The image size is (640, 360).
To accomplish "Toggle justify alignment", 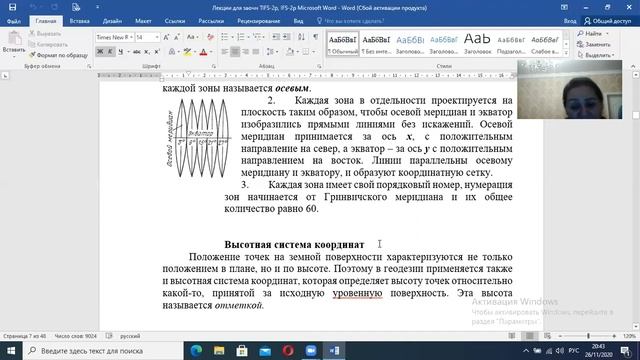I will pyautogui.click(x=256, y=52).
